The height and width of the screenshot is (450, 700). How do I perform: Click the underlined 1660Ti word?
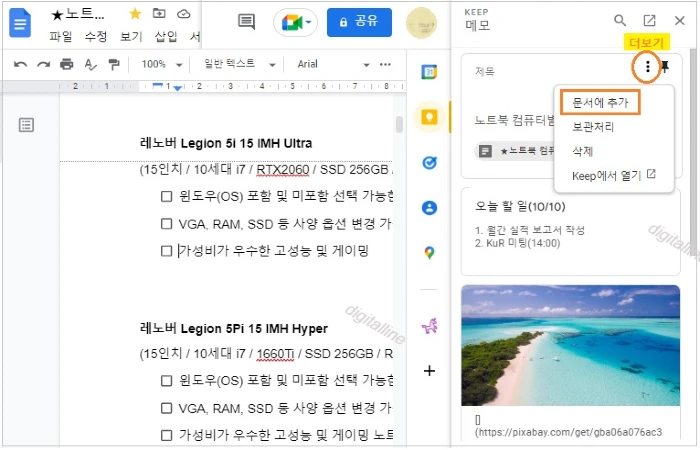[x=275, y=354]
